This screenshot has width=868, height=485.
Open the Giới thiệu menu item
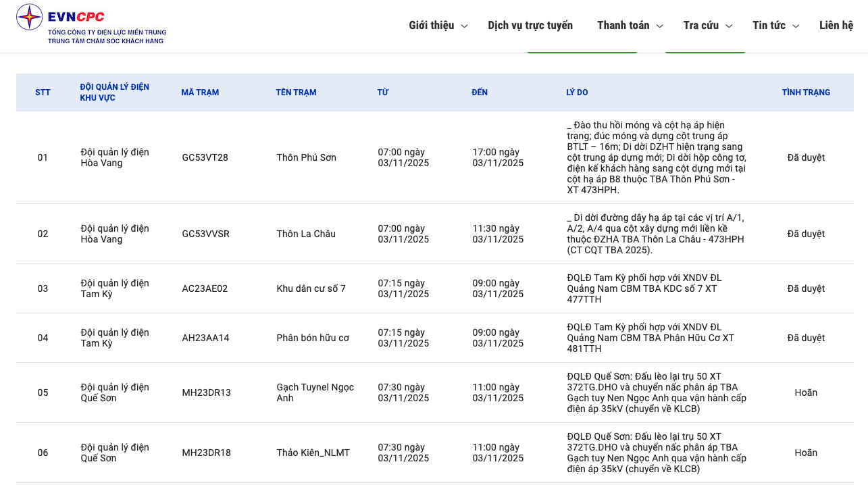[431, 25]
